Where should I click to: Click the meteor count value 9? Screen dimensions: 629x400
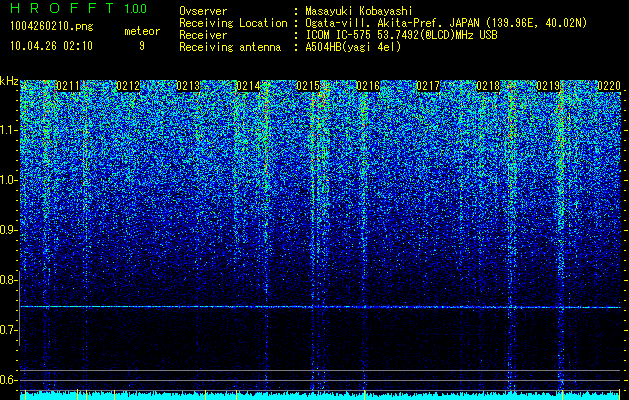pyautogui.click(x=142, y=46)
